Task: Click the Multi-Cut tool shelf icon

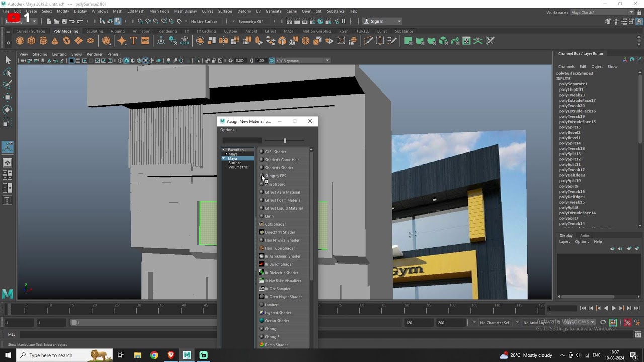Action: (x=368, y=41)
